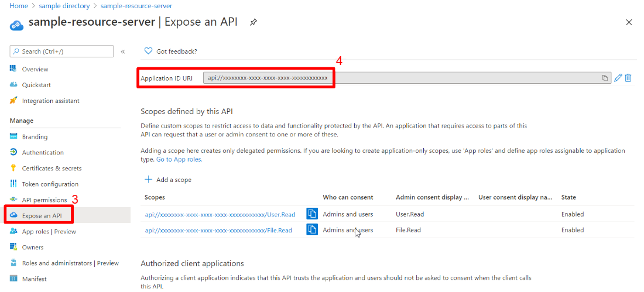The height and width of the screenshot is (292, 644).
Task: Copy the User.Read scope URI
Action: click(x=312, y=214)
